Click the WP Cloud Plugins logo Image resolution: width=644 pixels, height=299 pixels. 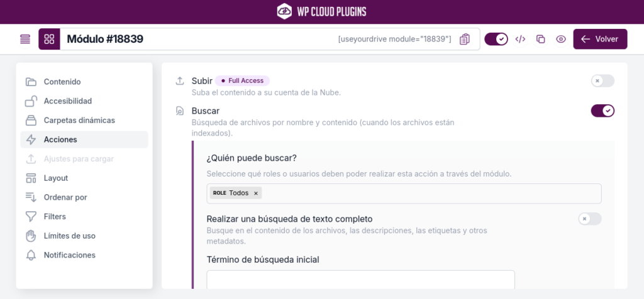click(321, 11)
